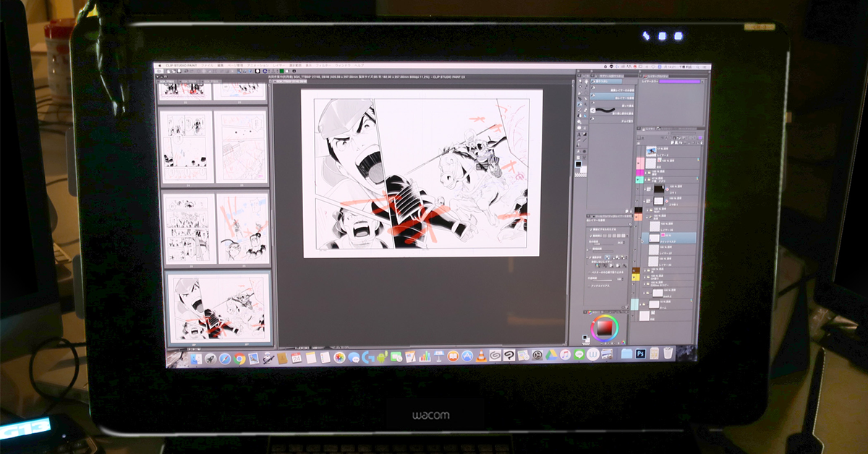Screen dimensions: 868x454
Task: Toggle ベクターの中心線で塗り止まる checkbox
Action: click(589, 272)
